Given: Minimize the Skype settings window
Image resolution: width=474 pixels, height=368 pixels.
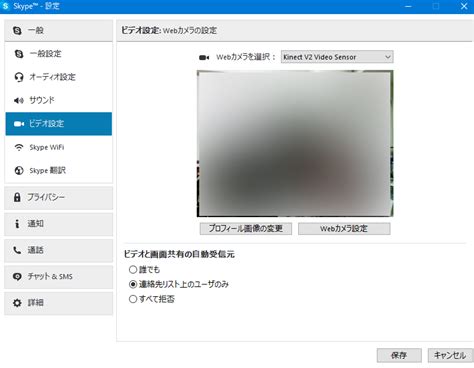Looking at the screenshot, I should coord(408,6).
